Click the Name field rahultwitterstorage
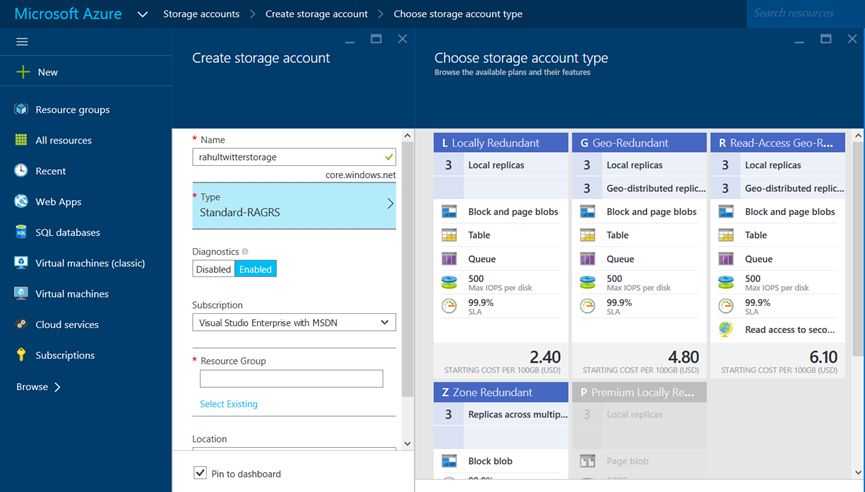Image resolution: width=865 pixels, height=492 pixels. pyautogui.click(x=294, y=157)
